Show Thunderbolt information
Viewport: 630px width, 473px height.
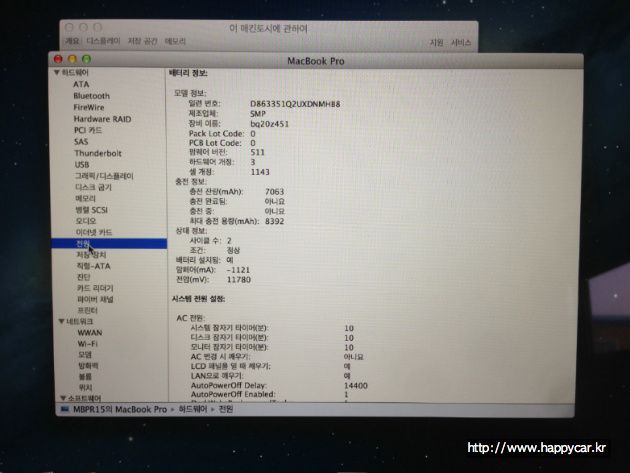tap(98, 153)
